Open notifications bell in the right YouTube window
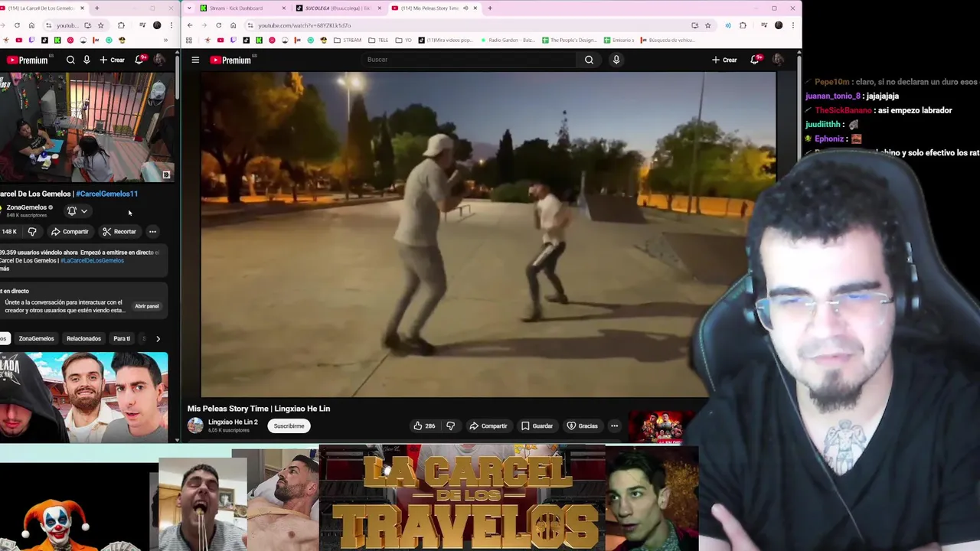Viewport: 980px width, 551px height. (755, 60)
